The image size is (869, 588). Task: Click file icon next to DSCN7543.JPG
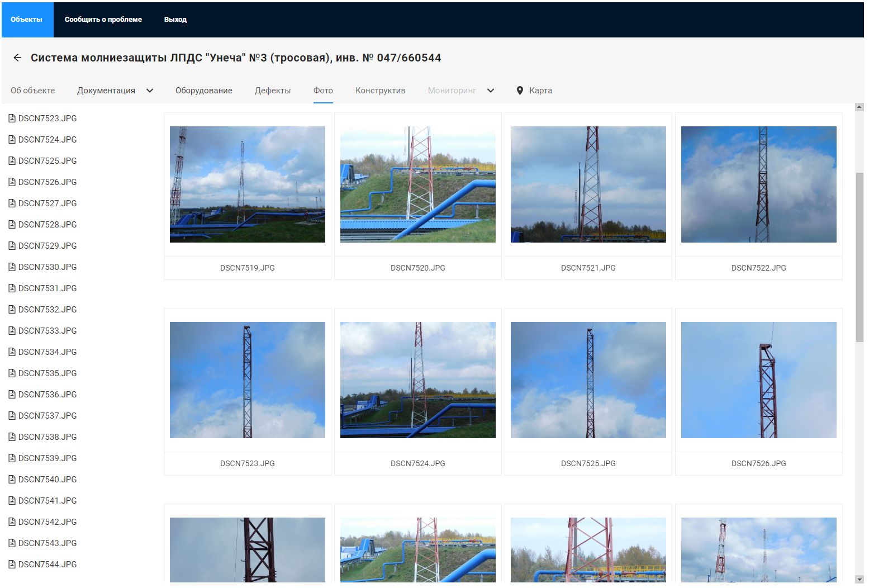[12, 543]
